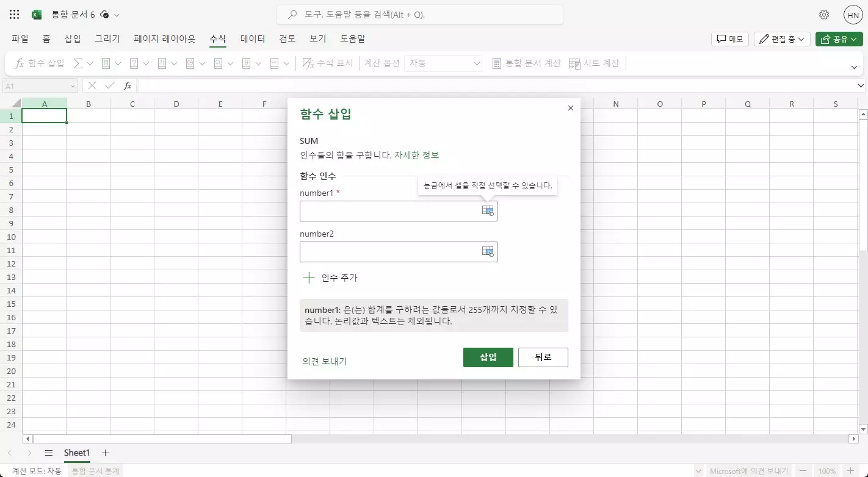Click 인수 추가 to add an argument
This screenshot has width=868, height=477.
click(331, 278)
